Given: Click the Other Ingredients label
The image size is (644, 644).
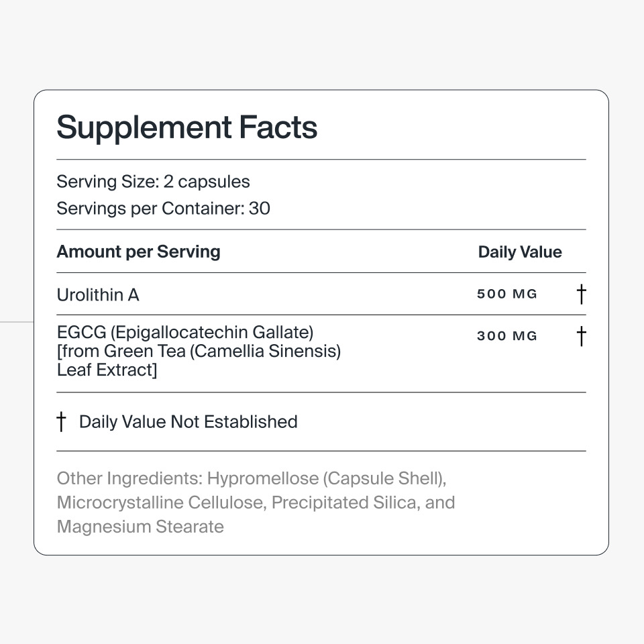Looking at the screenshot, I should coord(129,478).
